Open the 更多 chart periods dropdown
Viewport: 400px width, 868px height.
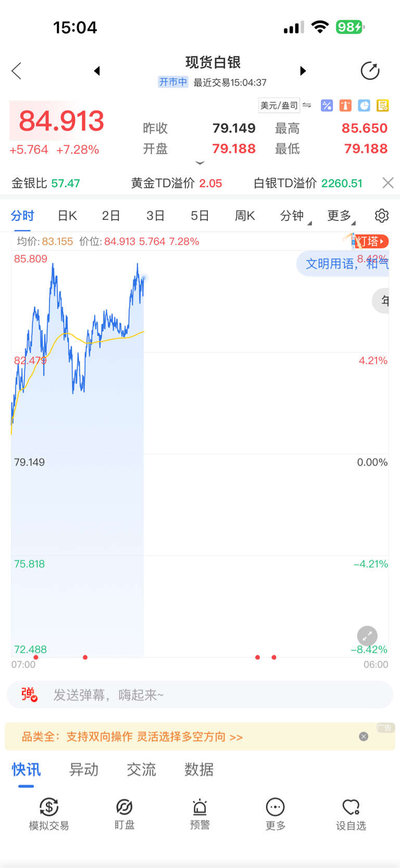341,216
